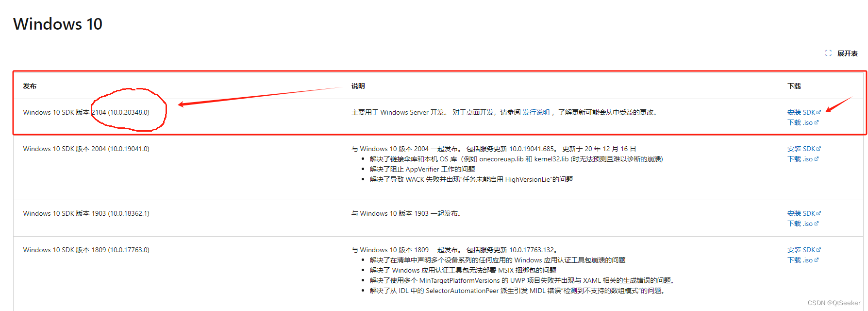Select text Windows 10 SDK 版本 2004 (10.0.19041.0)
Image resolution: width=868 pixels, height=311 pixels.
(86, 149)
